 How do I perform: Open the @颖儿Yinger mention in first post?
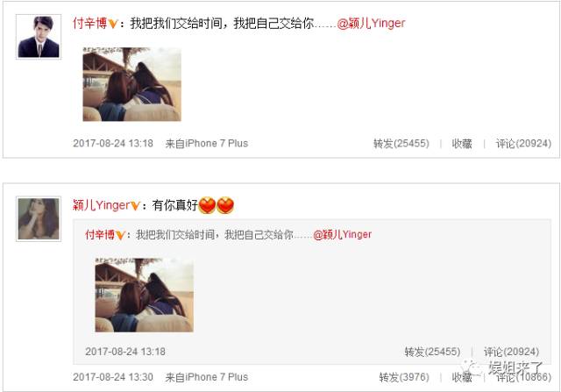point(371,24)
